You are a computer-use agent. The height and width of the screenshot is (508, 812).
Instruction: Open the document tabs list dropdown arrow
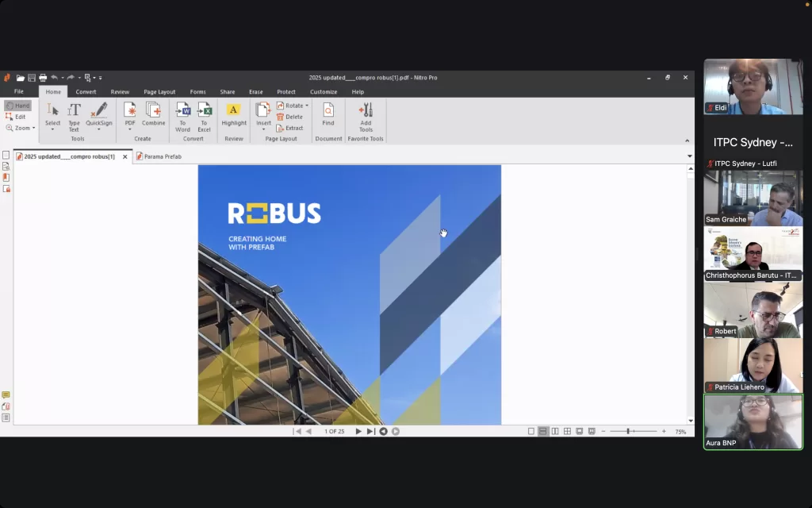point(689,156)
